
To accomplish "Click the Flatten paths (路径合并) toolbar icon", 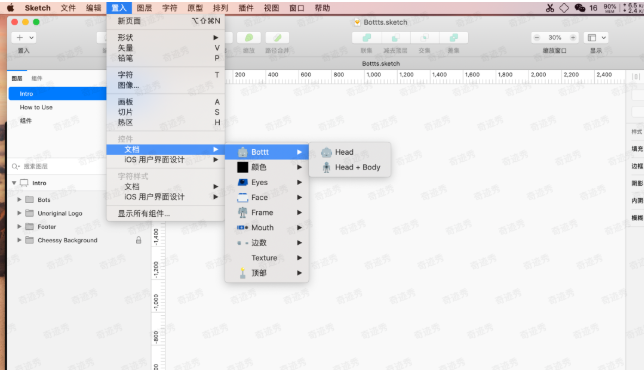I will click(277, 38).
